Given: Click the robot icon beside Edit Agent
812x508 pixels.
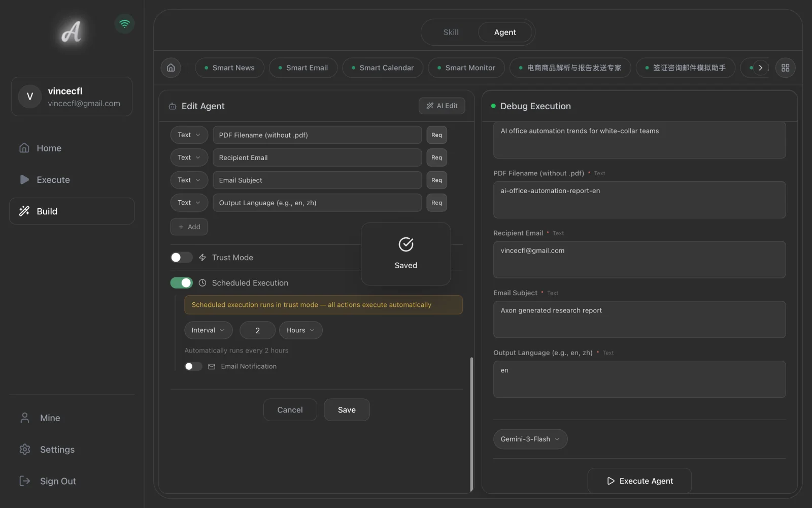Looking at the screenshot, I should click(173, 106).
